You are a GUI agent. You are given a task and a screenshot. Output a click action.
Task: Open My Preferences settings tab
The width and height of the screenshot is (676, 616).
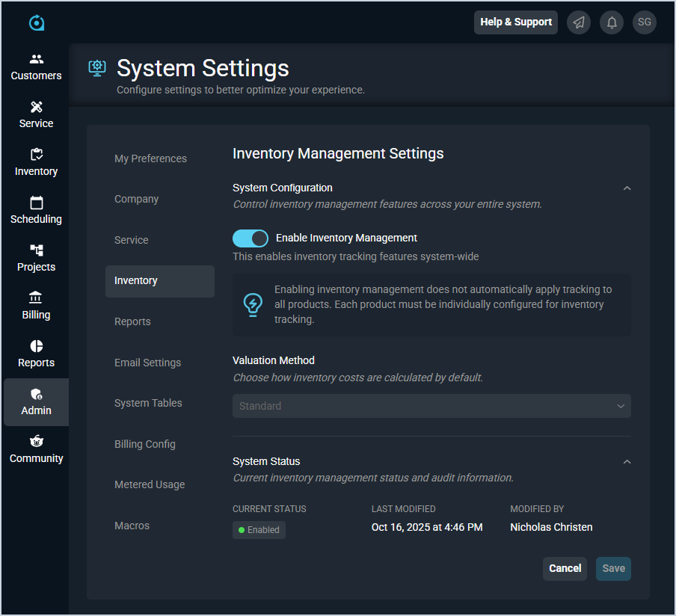click(x=150, y=158)
